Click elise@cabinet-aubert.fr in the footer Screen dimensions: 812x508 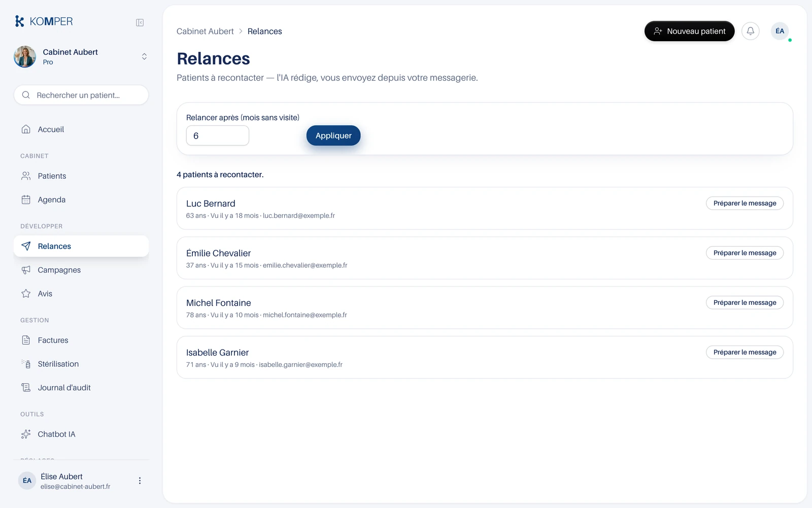[x=75, y=486]
